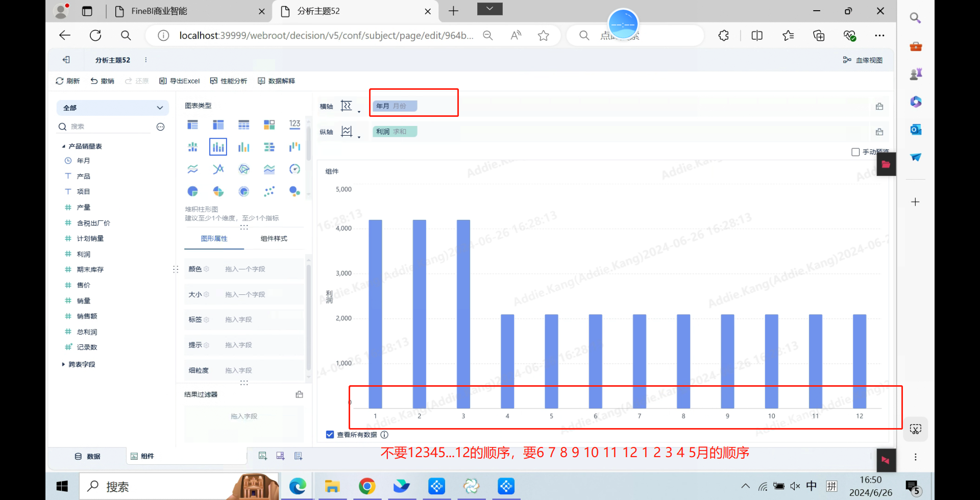This screenshot has width=980, height=500.
Task: Click the info icon beside 查看所有数据
Action: [384, 435]
